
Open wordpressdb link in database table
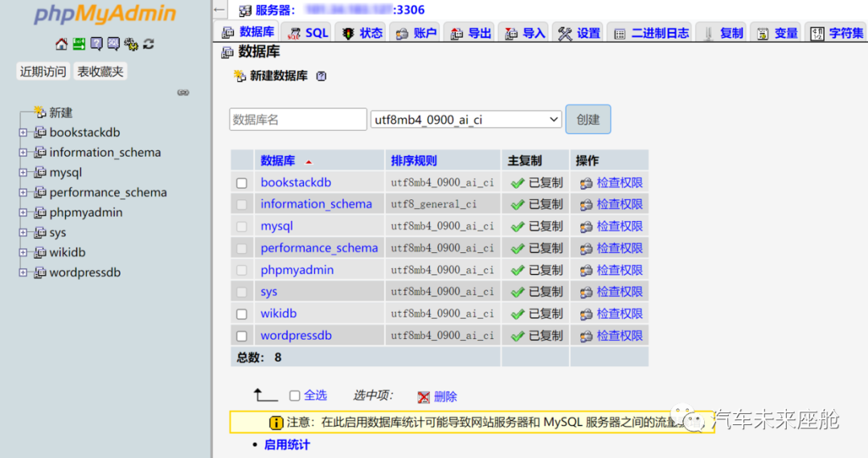[296, 336]
